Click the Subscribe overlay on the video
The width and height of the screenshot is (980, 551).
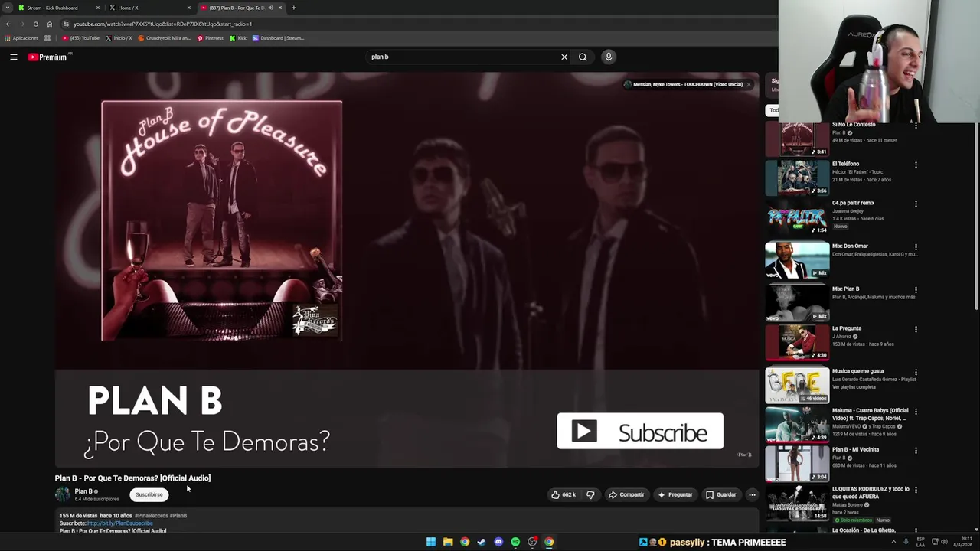coord(640,432)
